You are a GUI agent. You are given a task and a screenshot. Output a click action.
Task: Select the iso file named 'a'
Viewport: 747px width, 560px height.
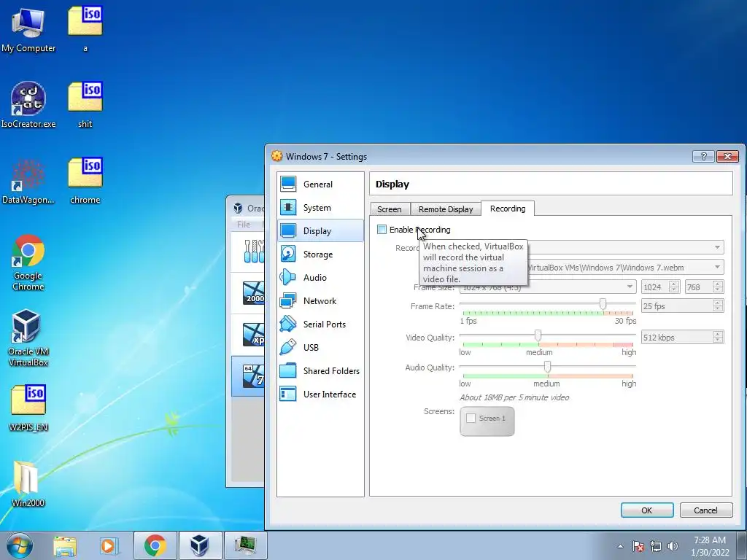tap(85, 29)
